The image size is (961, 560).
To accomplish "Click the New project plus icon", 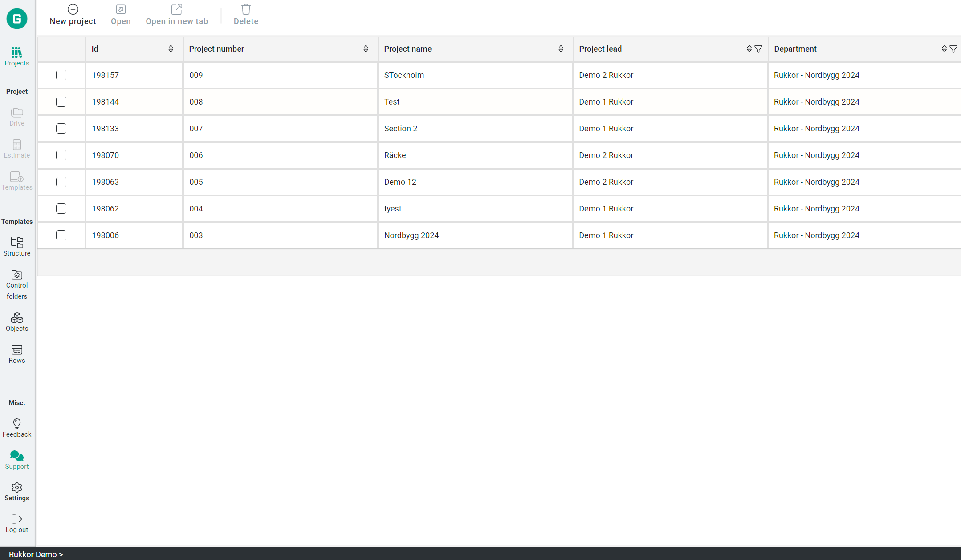I will pos(73,9).
